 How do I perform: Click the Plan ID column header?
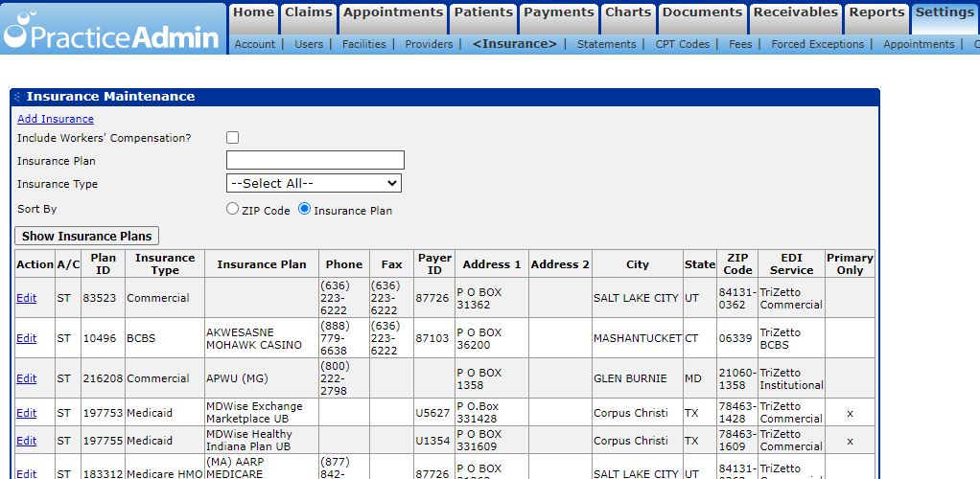(104, 264)
